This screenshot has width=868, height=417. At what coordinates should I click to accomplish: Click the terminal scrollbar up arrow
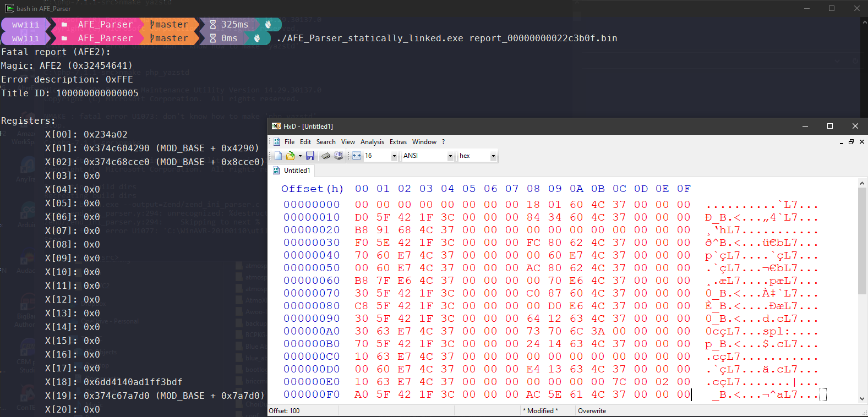[x=864, y=22]
